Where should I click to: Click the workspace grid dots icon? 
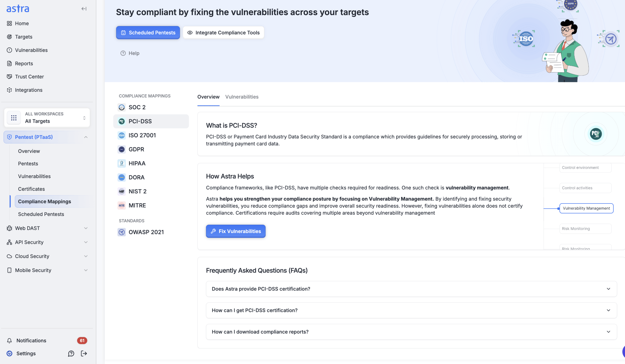click(14, 118)
